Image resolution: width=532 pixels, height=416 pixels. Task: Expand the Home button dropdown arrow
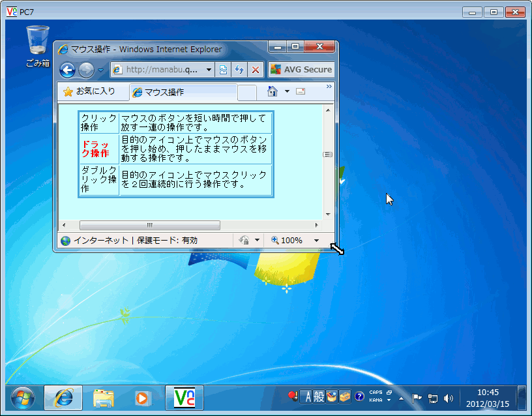coord(286,92)
